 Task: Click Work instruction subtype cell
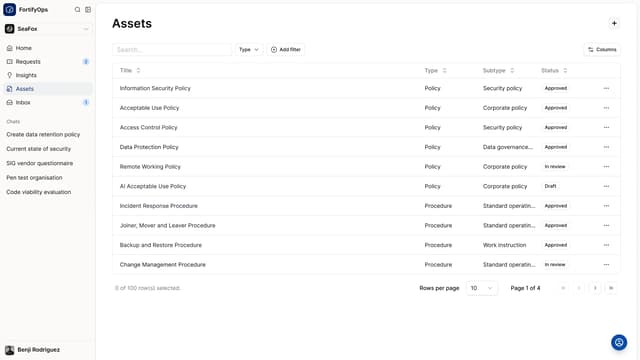pyautogui.click(x=504, y=245)
